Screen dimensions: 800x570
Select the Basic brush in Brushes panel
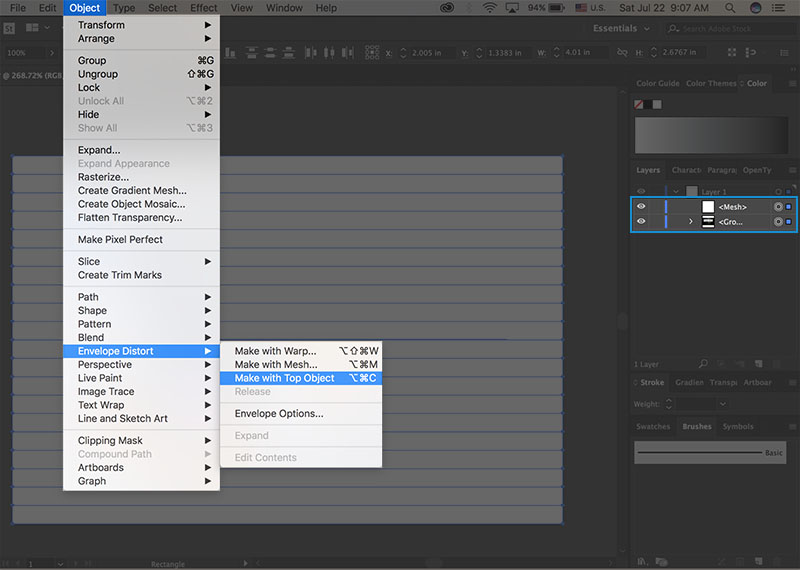click(x=710, y=453)
